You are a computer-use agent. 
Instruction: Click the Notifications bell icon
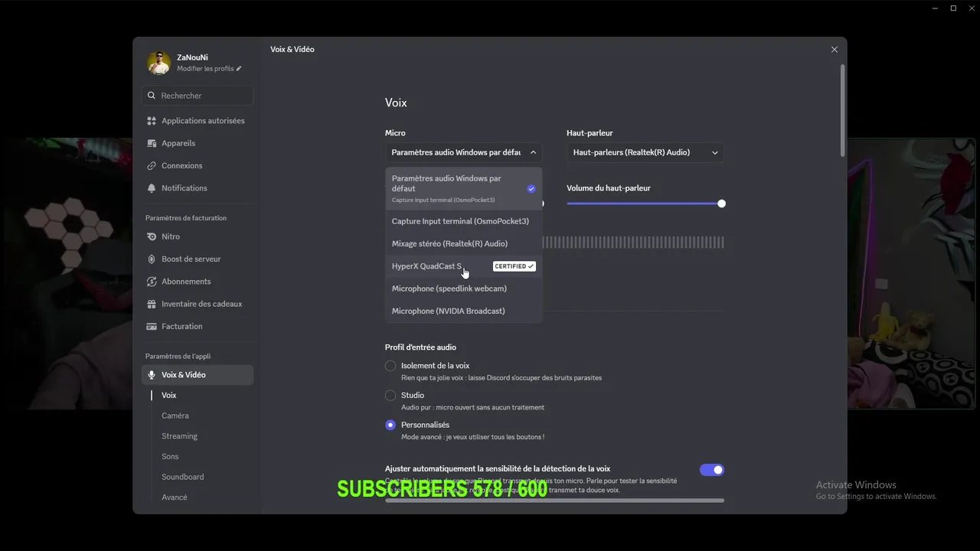click(x=152, y=187)
